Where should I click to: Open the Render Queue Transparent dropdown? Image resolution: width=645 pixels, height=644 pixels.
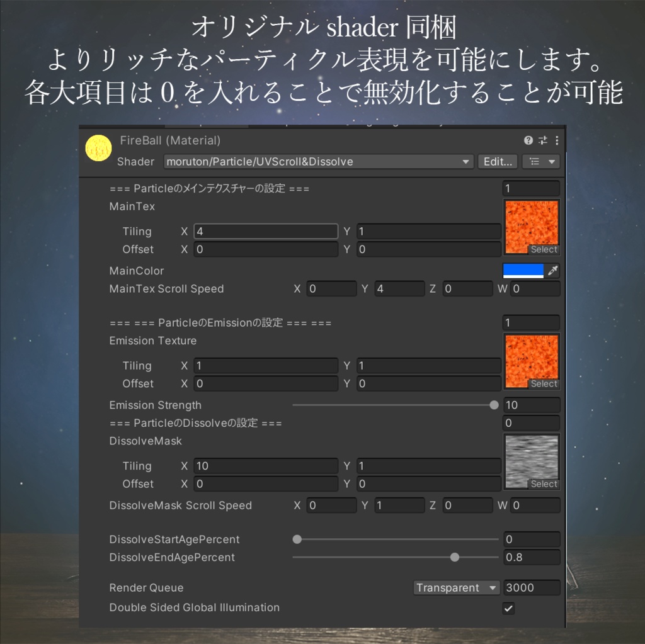(456, 587)
